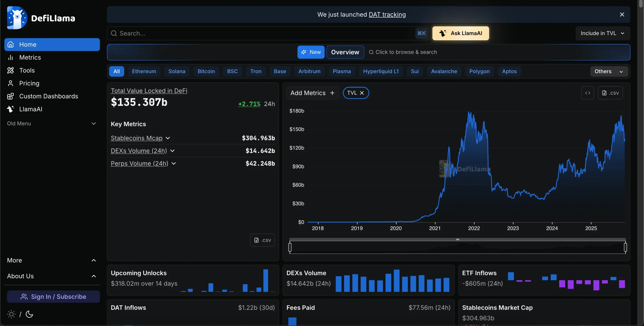Click the DefiLlama logo icon
The width and height of the screenshot is (644, 326).
click(17, 18)
